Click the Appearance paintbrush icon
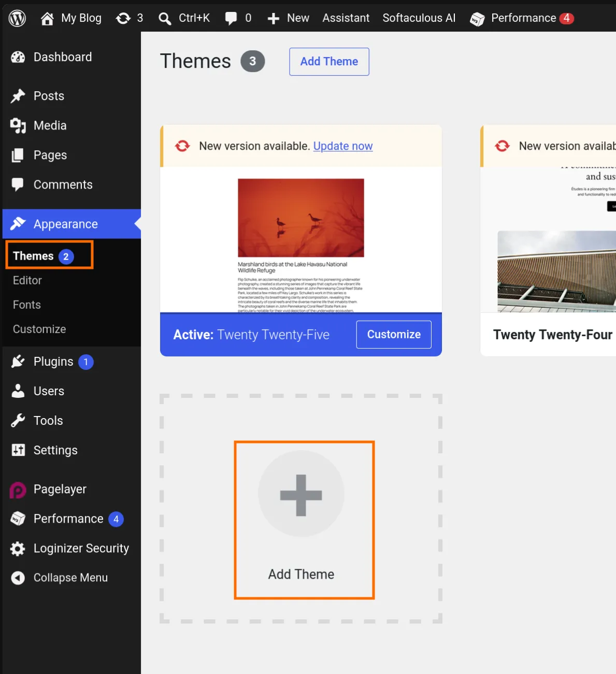 click(18, 224)
